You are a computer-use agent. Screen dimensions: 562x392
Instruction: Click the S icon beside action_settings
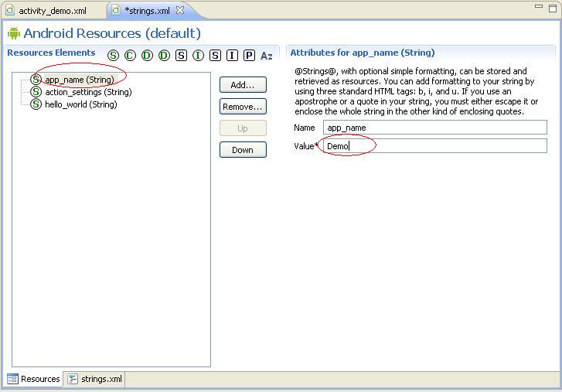coord(36,92)
